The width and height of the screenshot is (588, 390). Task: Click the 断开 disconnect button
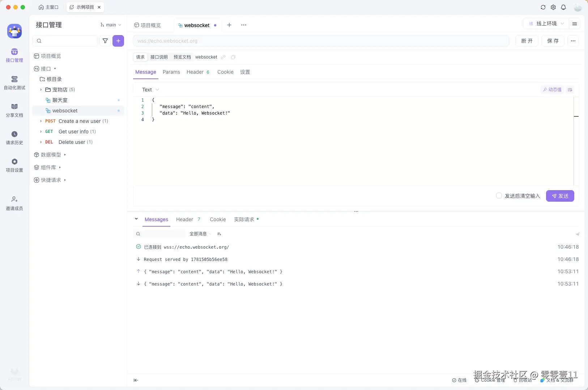point(527,41)
